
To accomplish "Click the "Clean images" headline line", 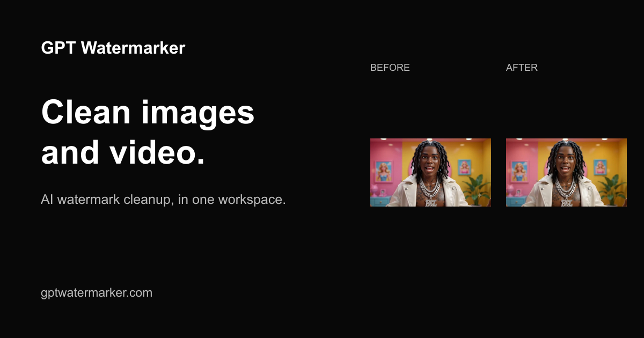I will (148, 113).
